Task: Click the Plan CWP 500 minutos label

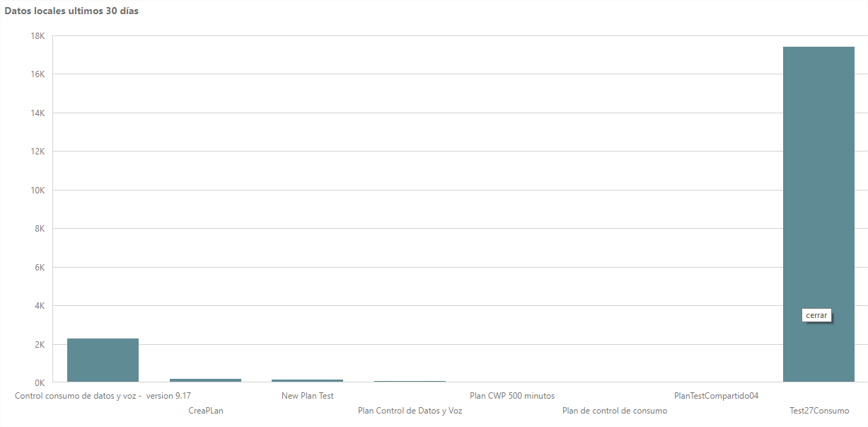Action: tap(512, 396)
